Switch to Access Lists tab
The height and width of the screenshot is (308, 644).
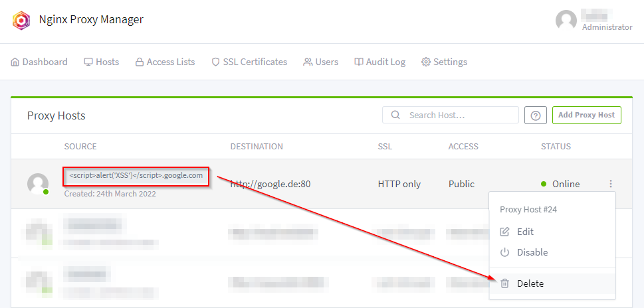[165, 62]
